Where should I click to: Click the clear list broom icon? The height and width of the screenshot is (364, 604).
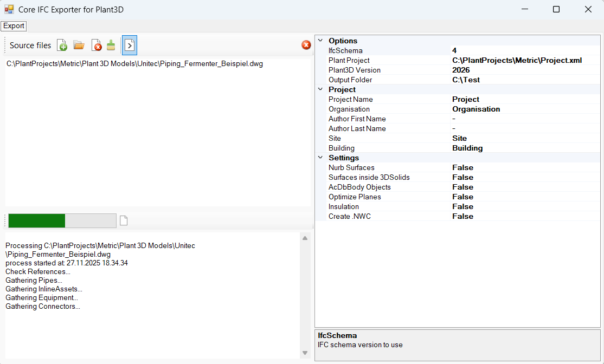click(111, 45)
